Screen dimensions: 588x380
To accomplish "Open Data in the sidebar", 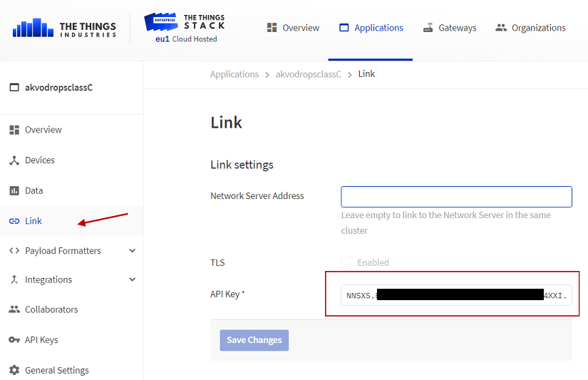I will (71, 190).
